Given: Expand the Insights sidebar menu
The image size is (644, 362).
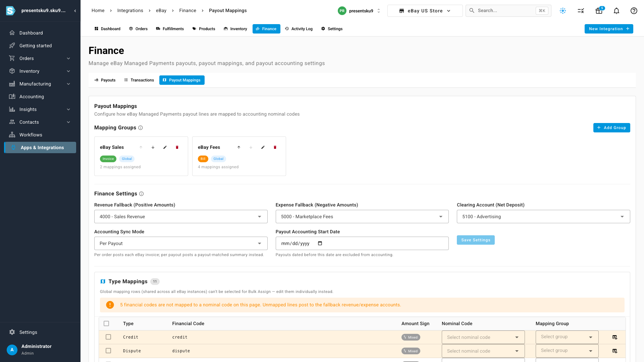Looking at the screenshot, I should [x=40, y=109].
